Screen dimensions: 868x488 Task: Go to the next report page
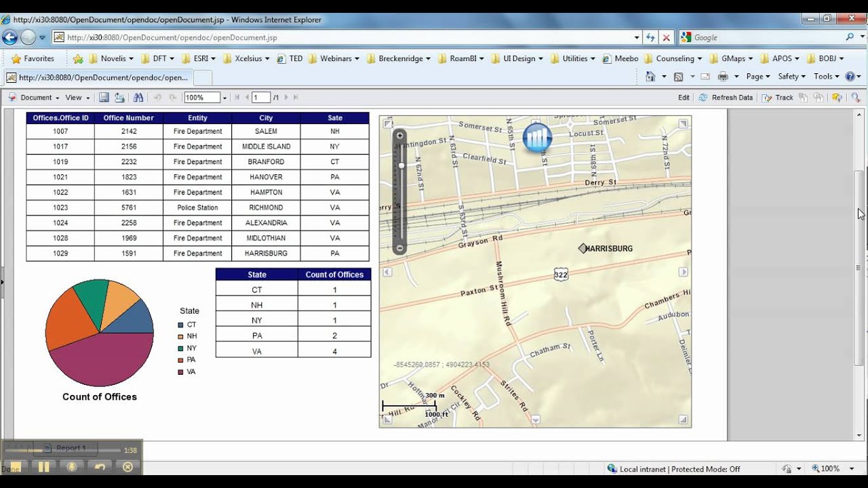(x=286, y=98)
